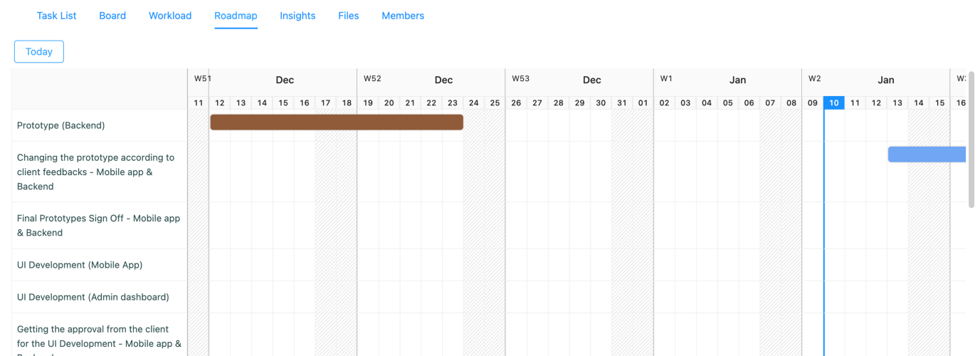Click the Jan month label of week W1

point(737,80)
